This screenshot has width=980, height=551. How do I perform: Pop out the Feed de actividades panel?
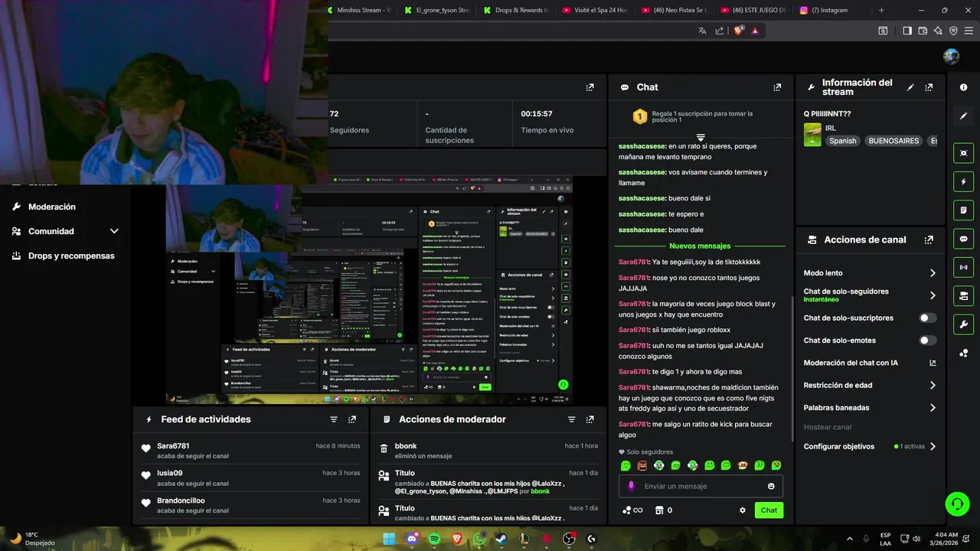point(352,419)
